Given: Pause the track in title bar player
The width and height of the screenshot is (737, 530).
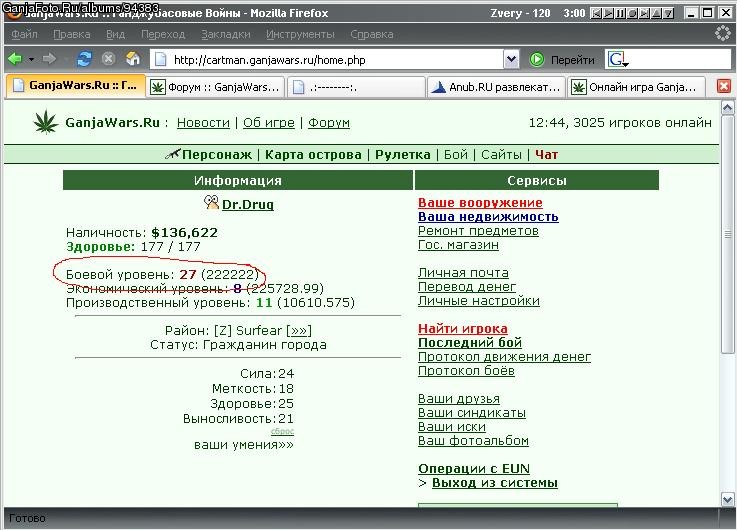Looking at the screenshot, I should 620,14.
